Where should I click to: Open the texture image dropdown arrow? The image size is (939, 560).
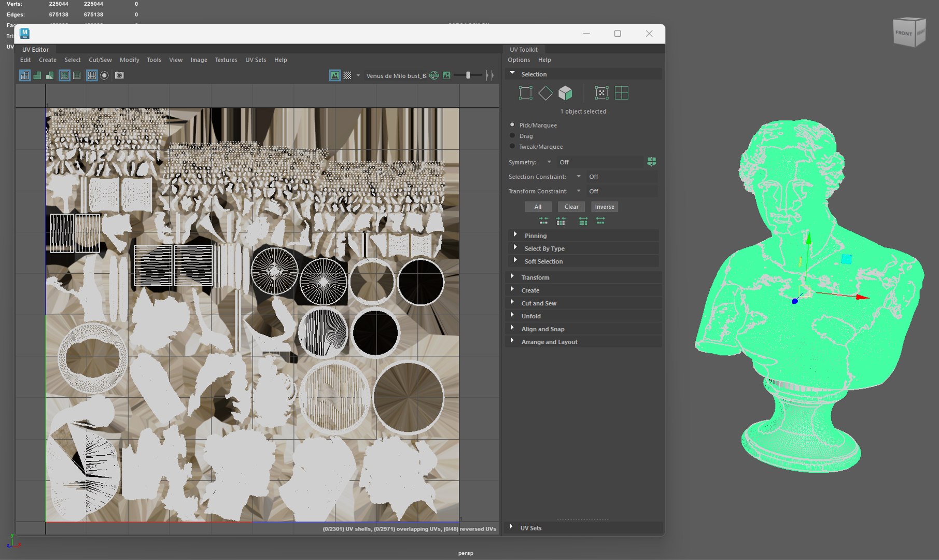coord(358,76)
